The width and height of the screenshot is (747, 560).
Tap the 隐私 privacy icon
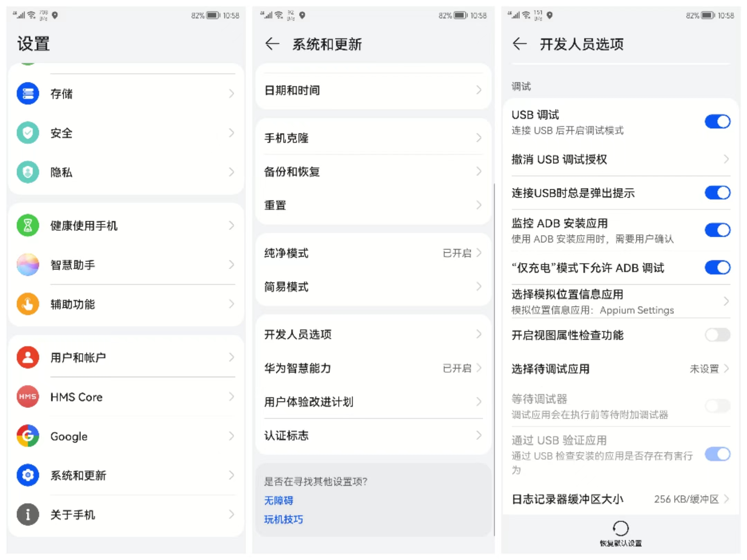click(28, 172)
